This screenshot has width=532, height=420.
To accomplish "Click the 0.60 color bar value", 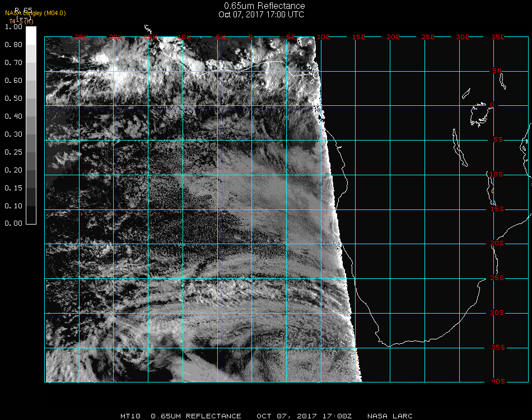I will coord(13,81).
